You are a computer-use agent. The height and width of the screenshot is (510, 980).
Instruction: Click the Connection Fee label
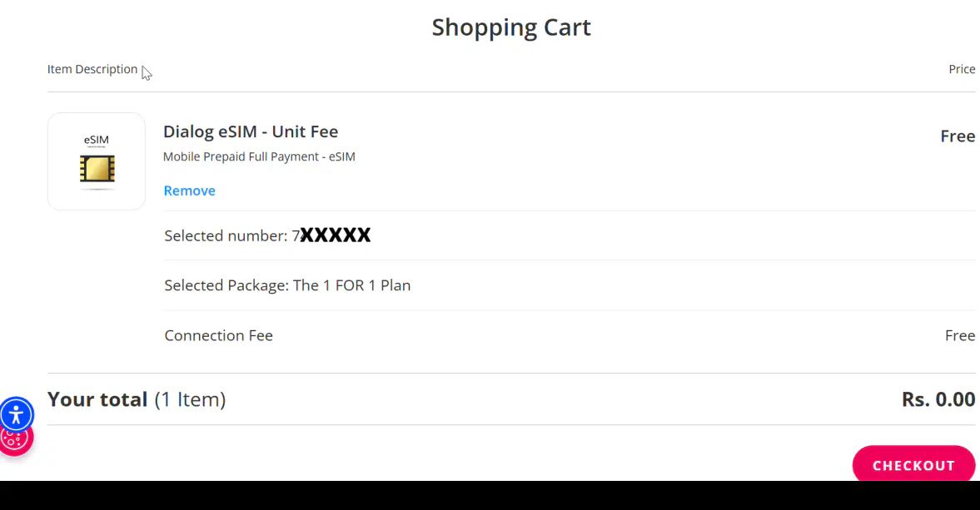pyautogui.click(x=218, y=335)
